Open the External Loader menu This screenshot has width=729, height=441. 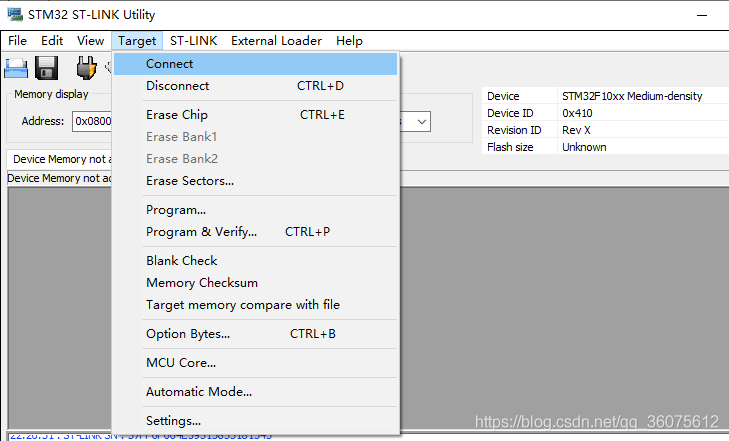(276, 41)
